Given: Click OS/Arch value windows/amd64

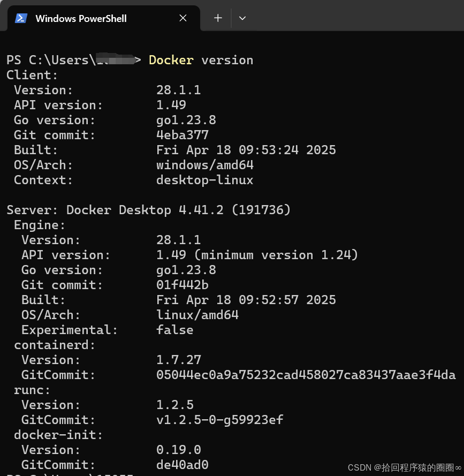Looking at the screenshot, I should [205, 165].
